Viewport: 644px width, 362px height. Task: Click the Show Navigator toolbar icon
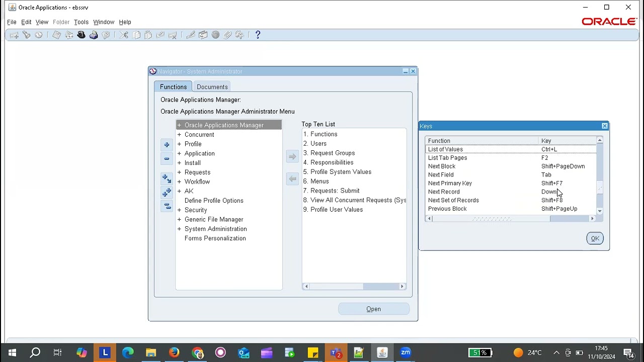pyautogui.click(x=39, y=35)
